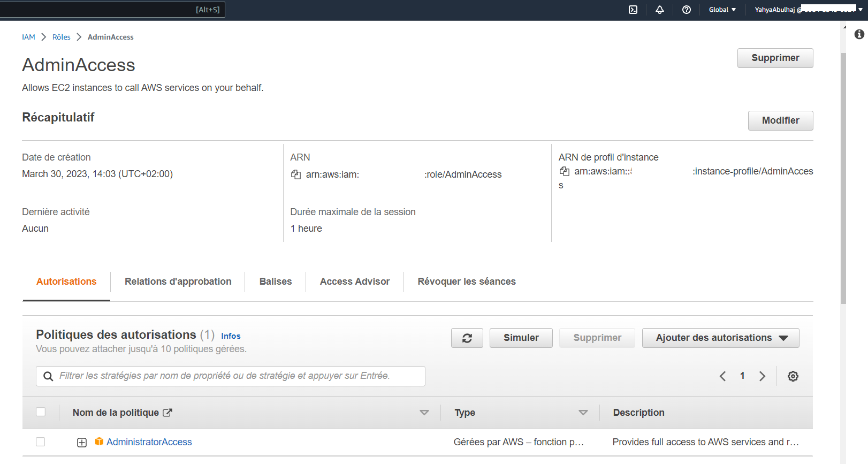This screenshot has height=464, width=868.
Task: Open the Infos link next to Politiques
Action: pos(231,336)
